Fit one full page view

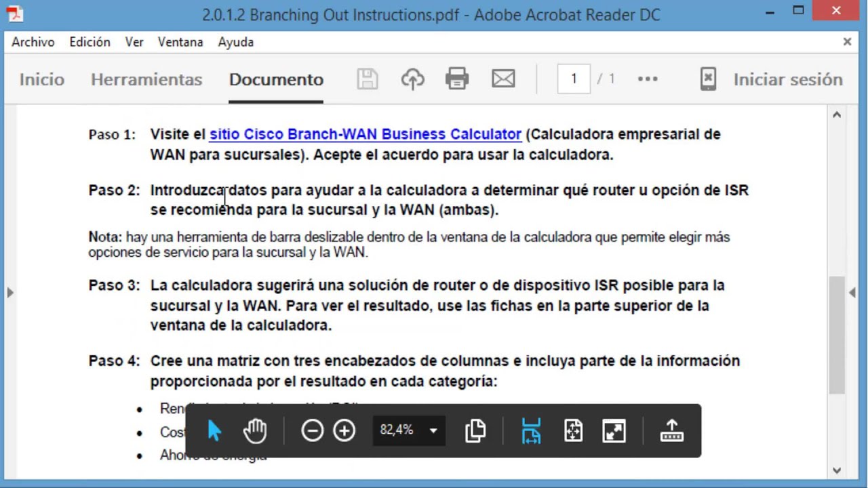click(x=574, y=430)
